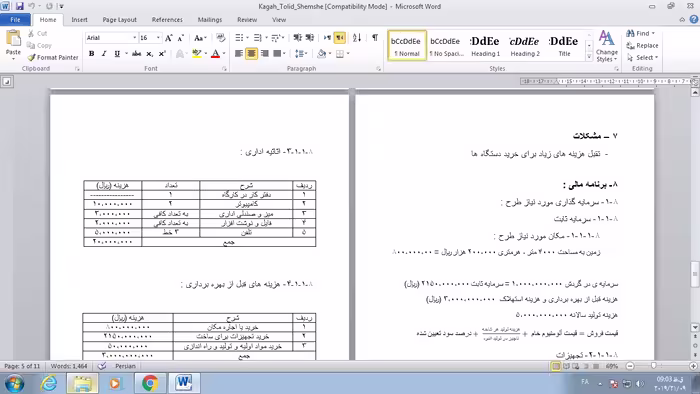Open the Arial font name dropdown
The image size is (700, 394).
click(134, 38)
